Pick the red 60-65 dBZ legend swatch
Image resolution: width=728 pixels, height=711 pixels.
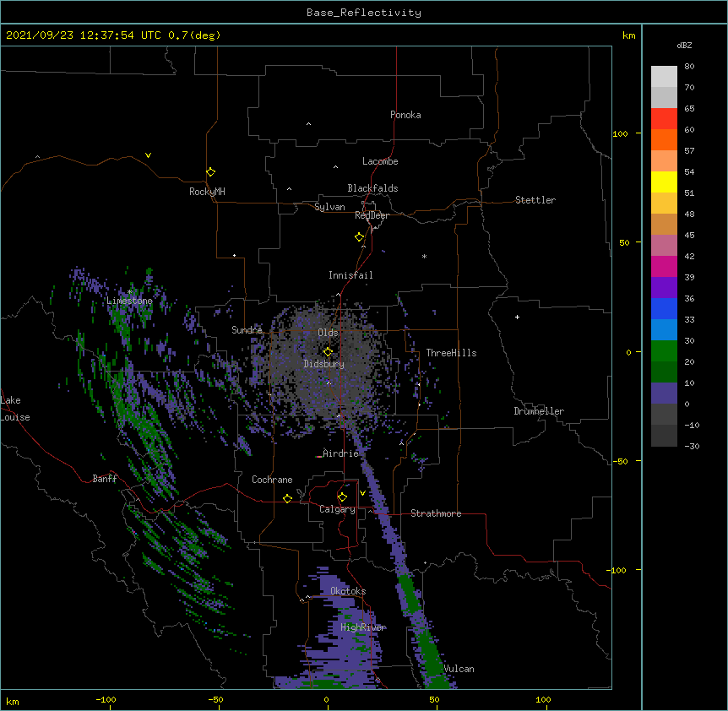click(x=664, y=118)
